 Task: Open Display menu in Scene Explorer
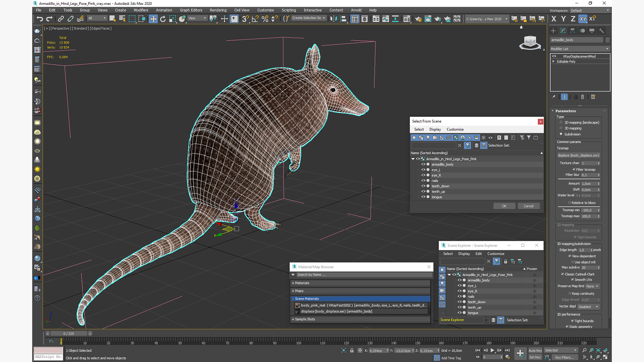[464, 254]
